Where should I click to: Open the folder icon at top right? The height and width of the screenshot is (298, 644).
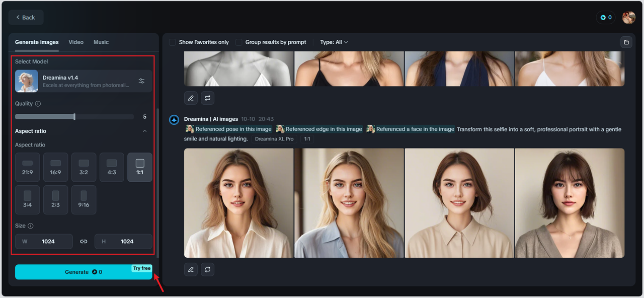(x=626, y=42)
